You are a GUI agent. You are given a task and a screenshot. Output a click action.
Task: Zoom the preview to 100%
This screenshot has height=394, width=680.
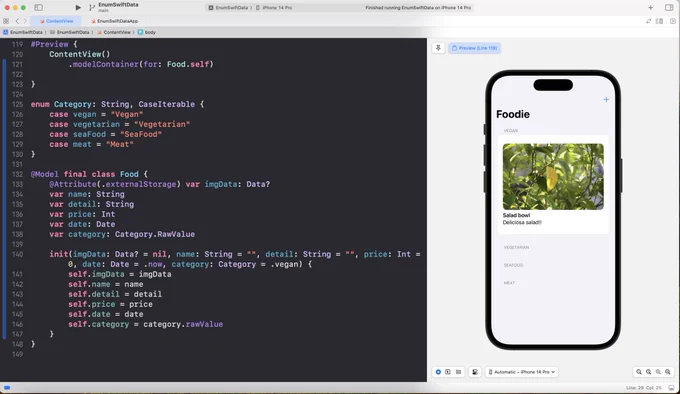coord(648,372)
